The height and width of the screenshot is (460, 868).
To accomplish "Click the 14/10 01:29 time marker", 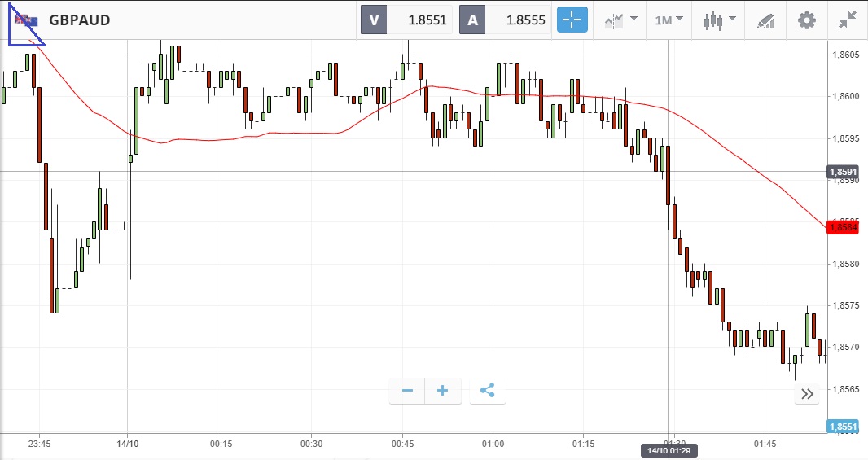I will [x=668, y=450].
